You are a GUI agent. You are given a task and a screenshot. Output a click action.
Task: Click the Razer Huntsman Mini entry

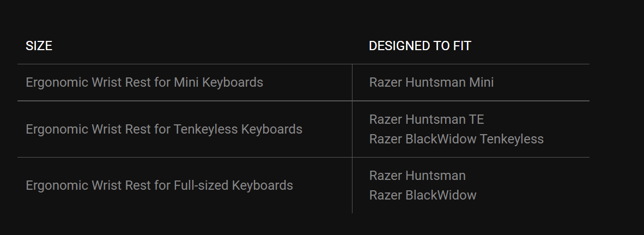[432, 82]
